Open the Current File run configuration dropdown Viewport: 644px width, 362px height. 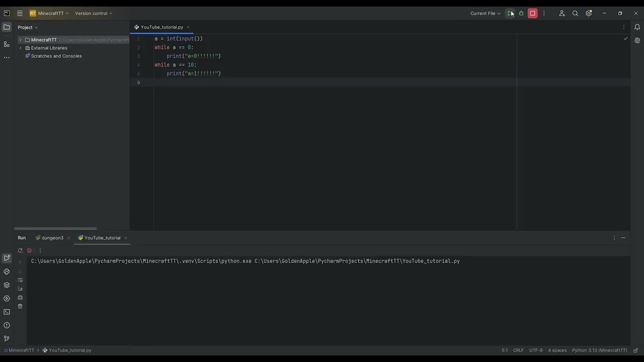(486, 14)
